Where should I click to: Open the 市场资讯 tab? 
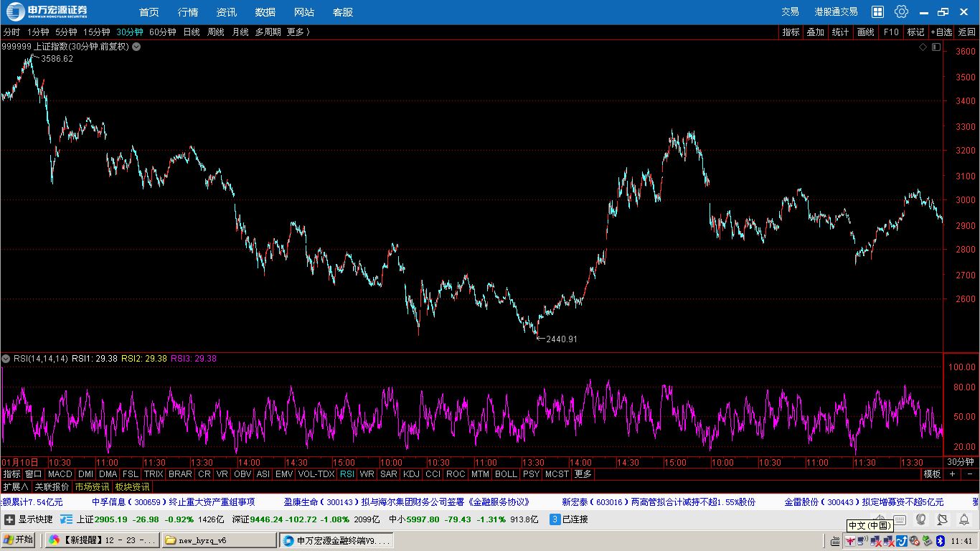tap(92, 487)
